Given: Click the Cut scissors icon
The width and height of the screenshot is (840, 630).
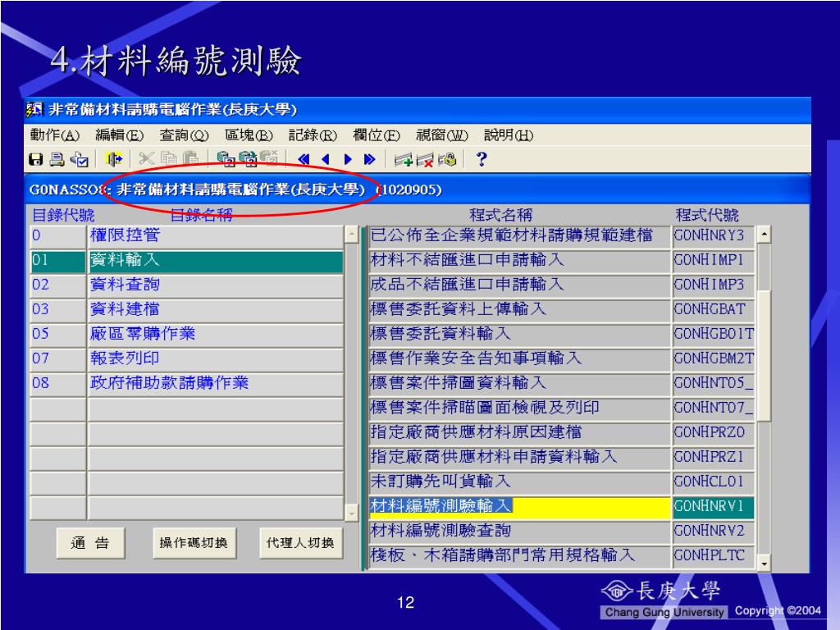Looking at the screenshot, I should click(146, 159).
